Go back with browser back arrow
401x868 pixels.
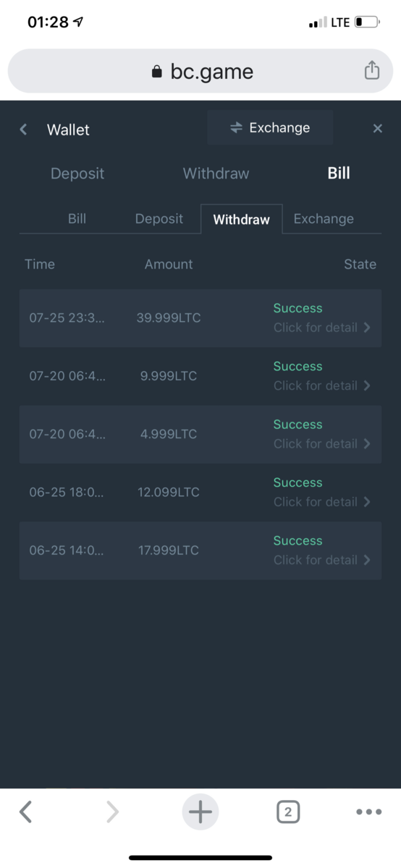tap(25, 812)
